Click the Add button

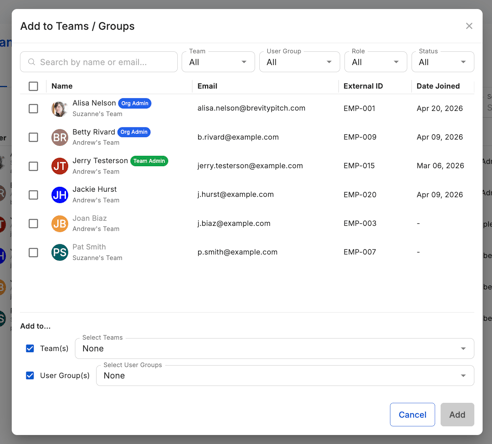pos(457,415)
